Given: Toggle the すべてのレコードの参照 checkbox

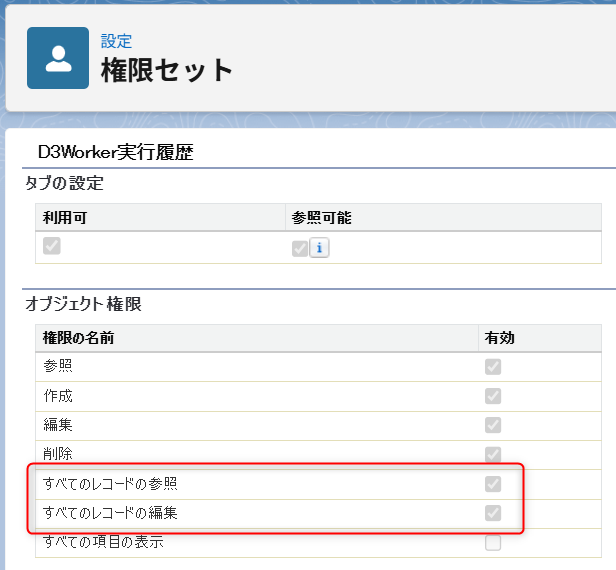Looking at the screenshot, I should pyautogui.click(x=493, y=484).
